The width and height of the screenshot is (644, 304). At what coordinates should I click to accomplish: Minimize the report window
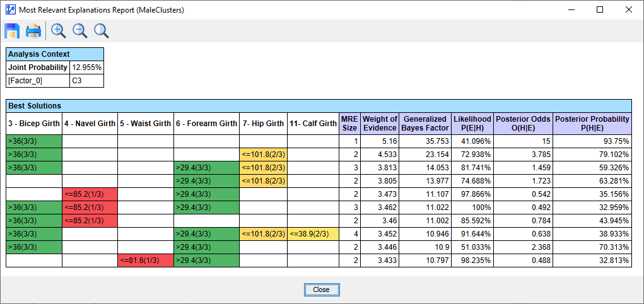coord(571,10)
